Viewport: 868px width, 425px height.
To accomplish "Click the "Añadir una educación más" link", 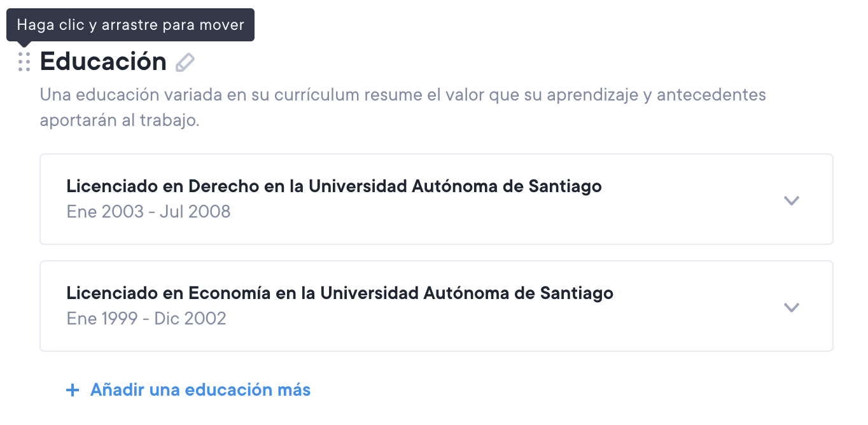I will [x=200, y=389].
